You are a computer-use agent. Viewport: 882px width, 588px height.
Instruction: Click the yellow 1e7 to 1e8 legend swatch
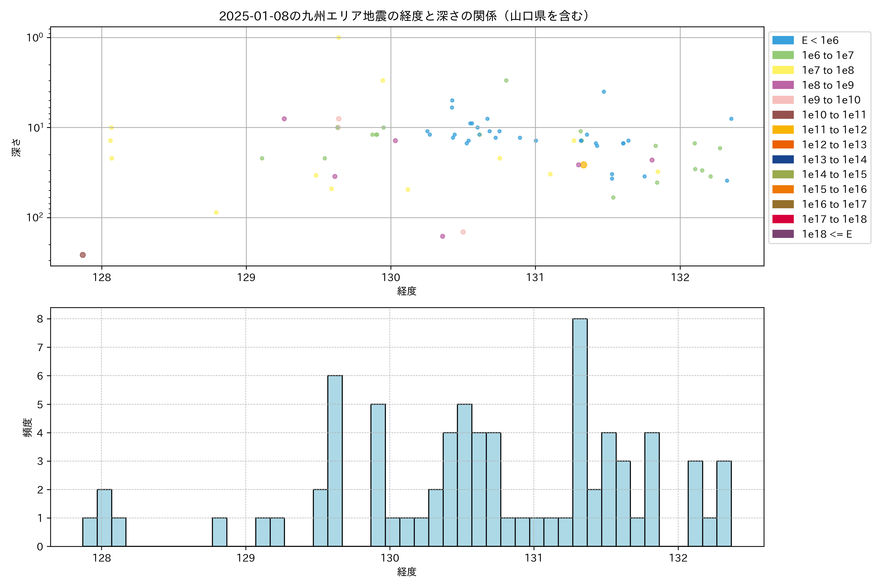(x=783, y=70)
